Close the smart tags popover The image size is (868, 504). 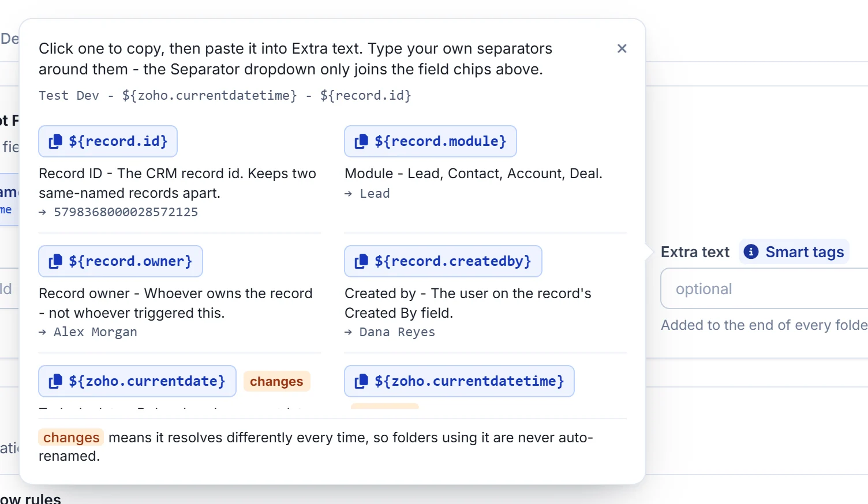(x=622, y=48)
